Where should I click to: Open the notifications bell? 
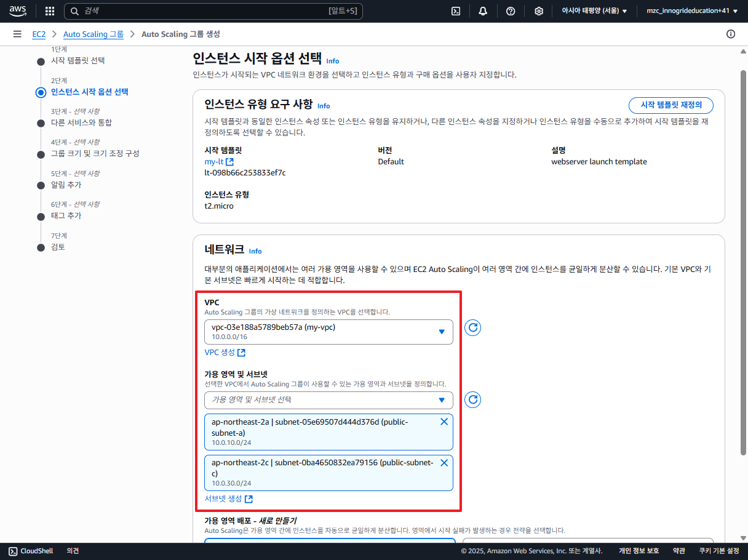pos(483,11)
